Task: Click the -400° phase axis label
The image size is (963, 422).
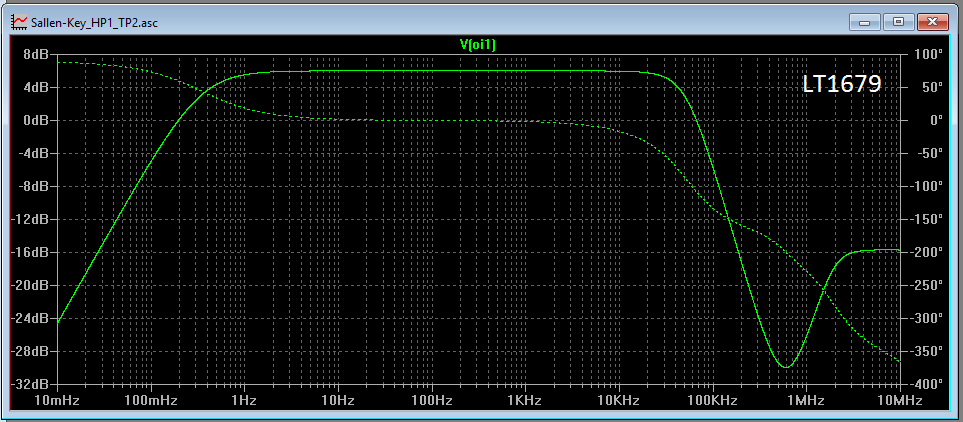Action: 928,385
